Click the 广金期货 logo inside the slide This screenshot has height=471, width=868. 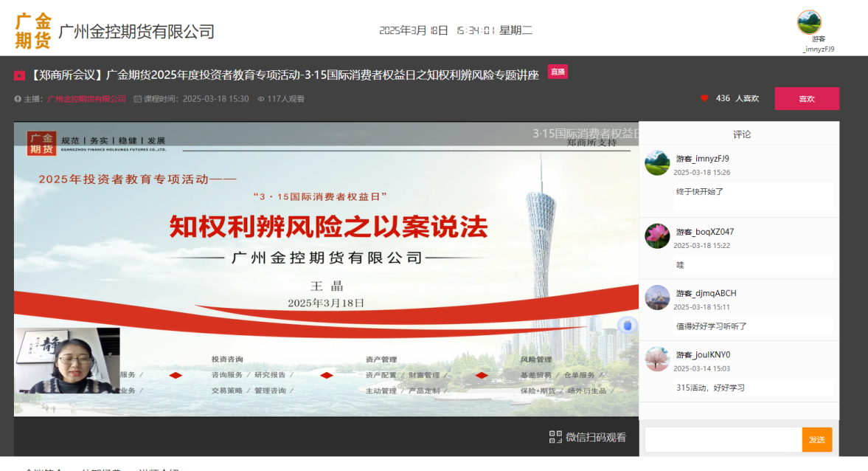pos(41,143)
